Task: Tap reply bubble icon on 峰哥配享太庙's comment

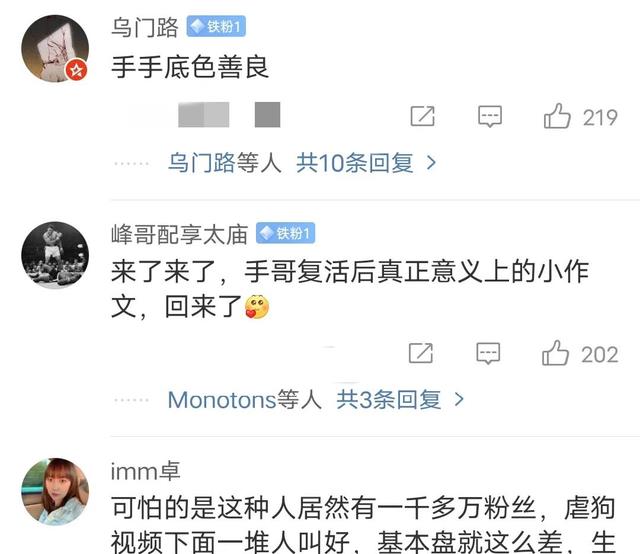Action: coord(488,354)
